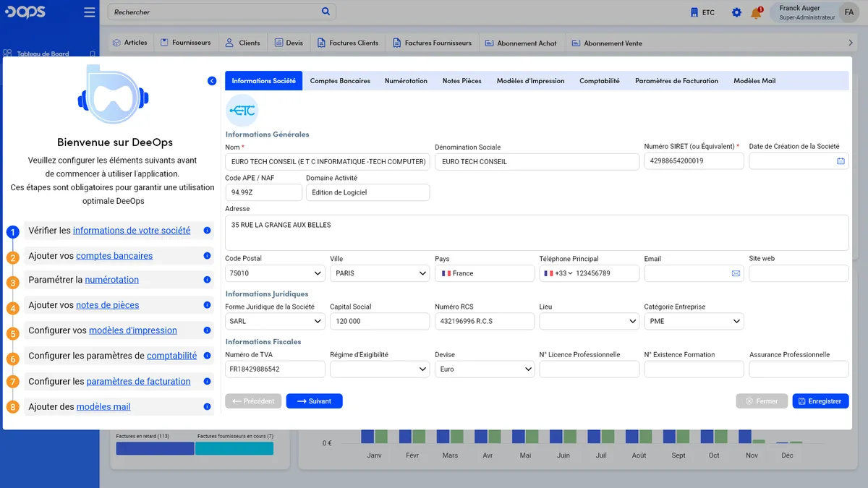The image size is (868, 488).
Task: Follow the modèles d'impression link
Action: tap(133, 330)
